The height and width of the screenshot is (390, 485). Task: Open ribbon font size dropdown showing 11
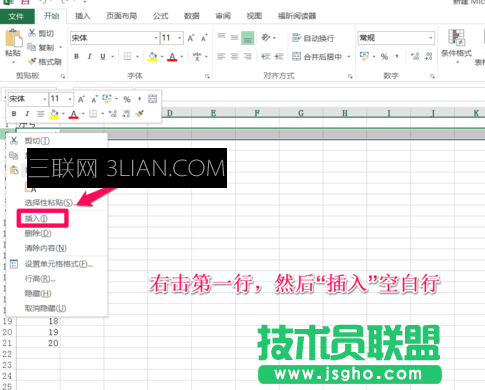pyautogui.click(x=179, y=38)
